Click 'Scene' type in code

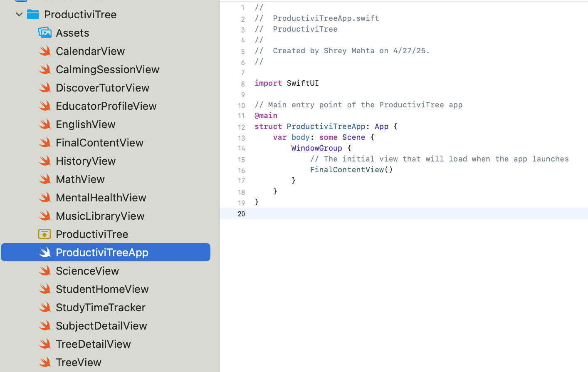click(x=353, y=137)
